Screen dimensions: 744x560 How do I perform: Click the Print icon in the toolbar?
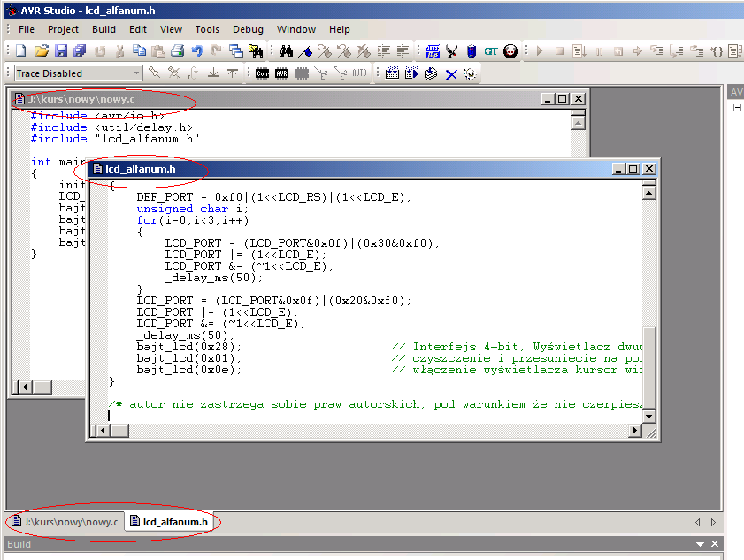(177, 51)
